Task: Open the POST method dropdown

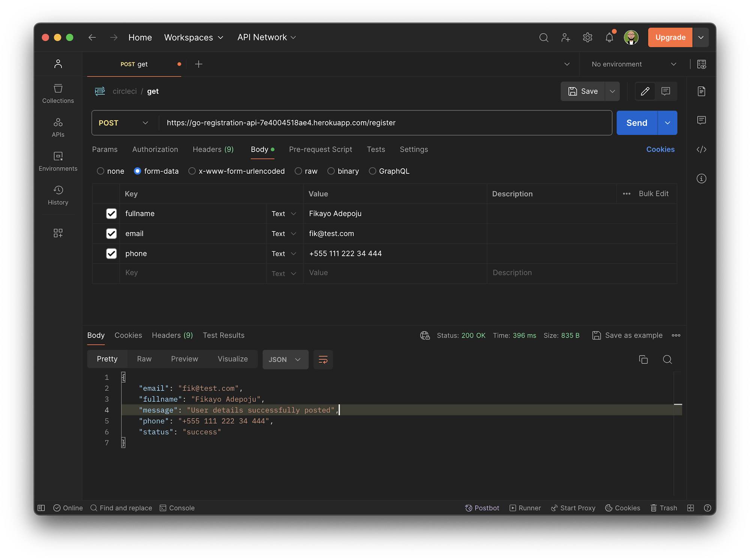Action: click(124, 123)
